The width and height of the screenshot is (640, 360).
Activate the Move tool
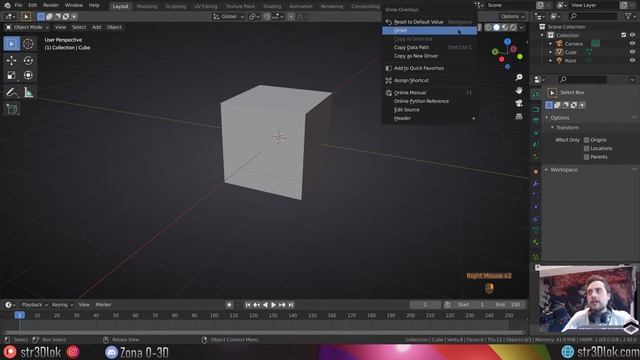point(11,60)
